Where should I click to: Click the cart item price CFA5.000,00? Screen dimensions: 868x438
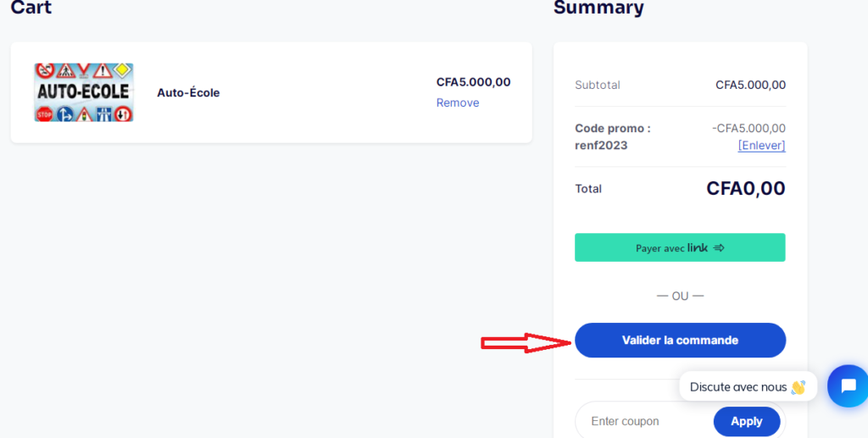(x=473, y=82)
